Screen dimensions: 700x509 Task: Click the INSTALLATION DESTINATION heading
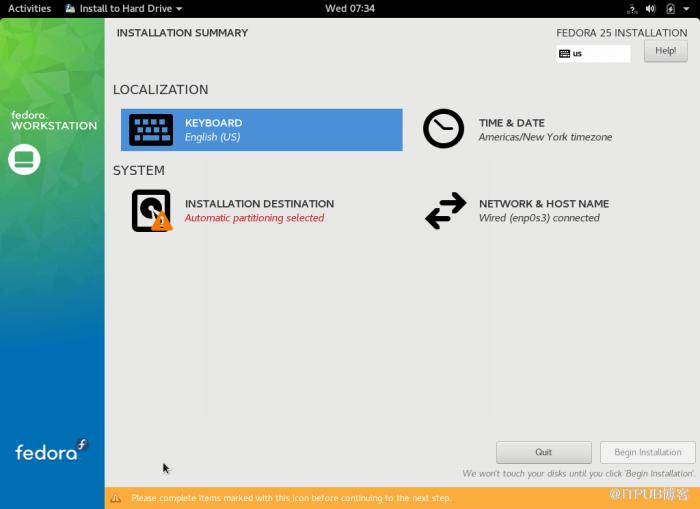(x=259, y=204)
